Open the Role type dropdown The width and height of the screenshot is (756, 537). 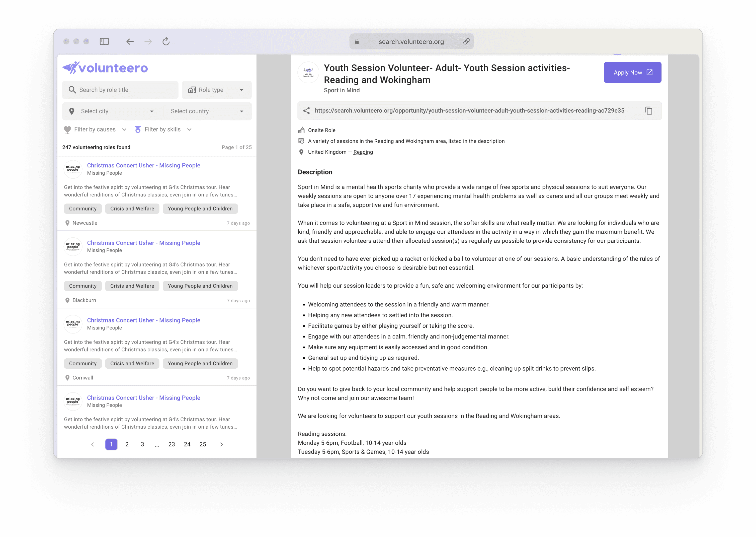tap(216, 90)
